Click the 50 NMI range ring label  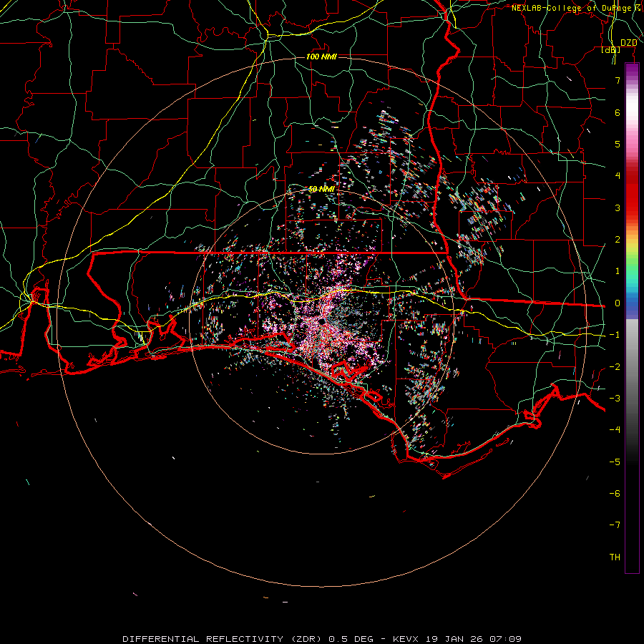(321, 189)
